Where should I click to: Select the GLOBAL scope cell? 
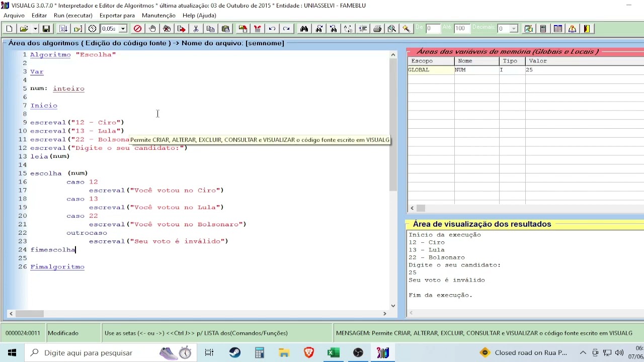point(431,70)
